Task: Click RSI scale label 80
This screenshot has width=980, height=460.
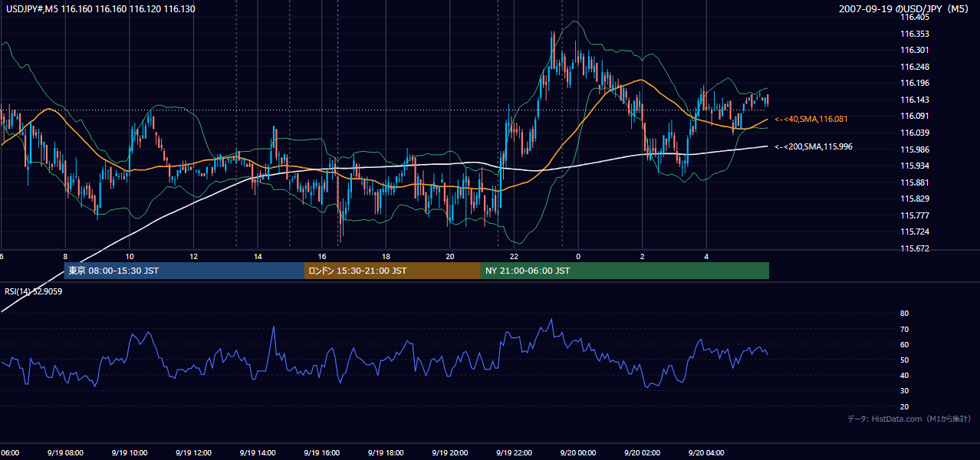Action: 904,314
